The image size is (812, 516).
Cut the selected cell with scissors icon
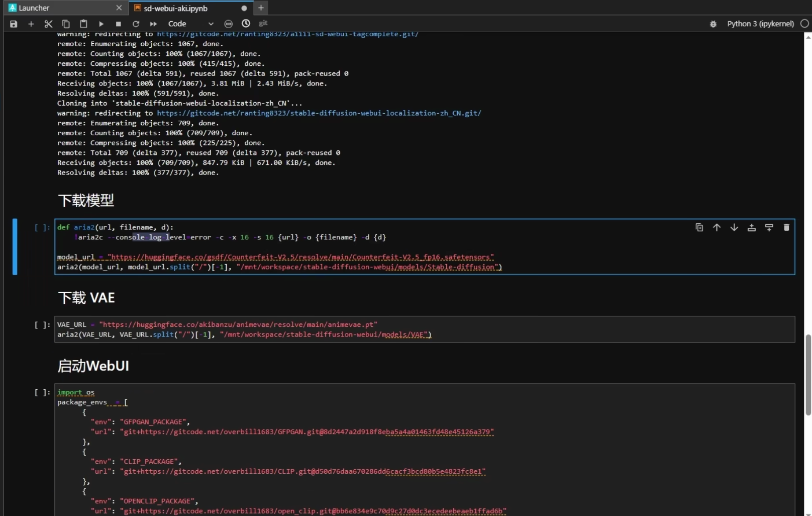coord(48,24)
